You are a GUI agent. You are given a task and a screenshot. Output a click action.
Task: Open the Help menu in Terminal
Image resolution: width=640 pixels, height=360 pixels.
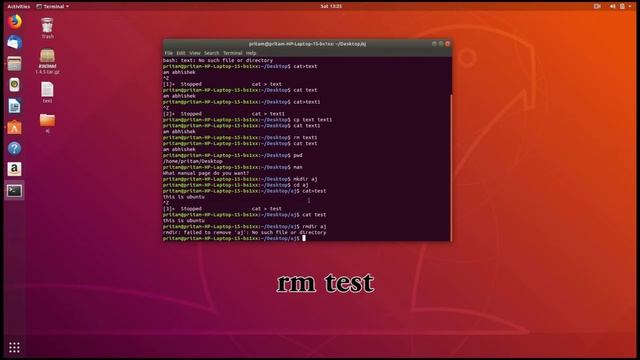251,53
